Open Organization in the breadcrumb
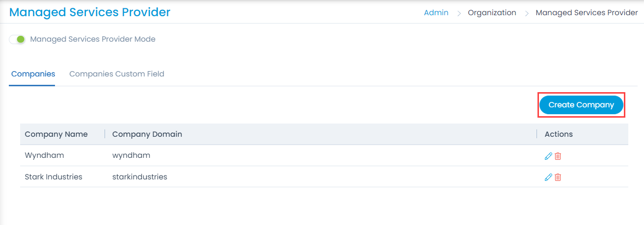The height and width of the screenshot is (225, 644). point(492,13)
